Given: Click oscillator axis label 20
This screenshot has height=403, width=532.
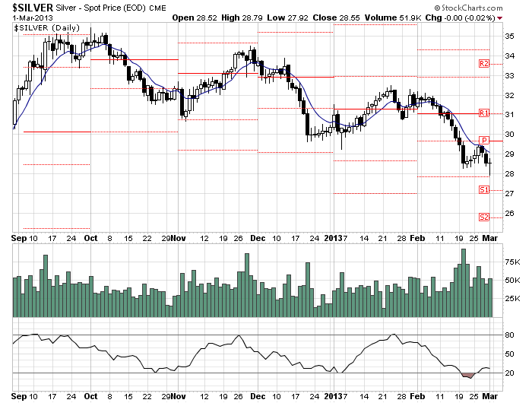Looking at the screenshot, I should pos(509,373).
